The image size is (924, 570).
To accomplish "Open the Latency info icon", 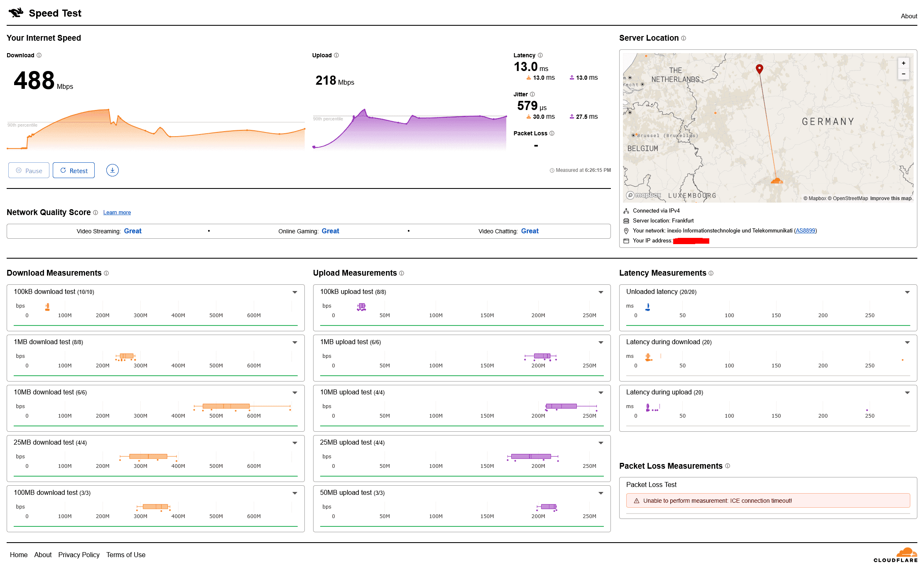I will (540, 55).
